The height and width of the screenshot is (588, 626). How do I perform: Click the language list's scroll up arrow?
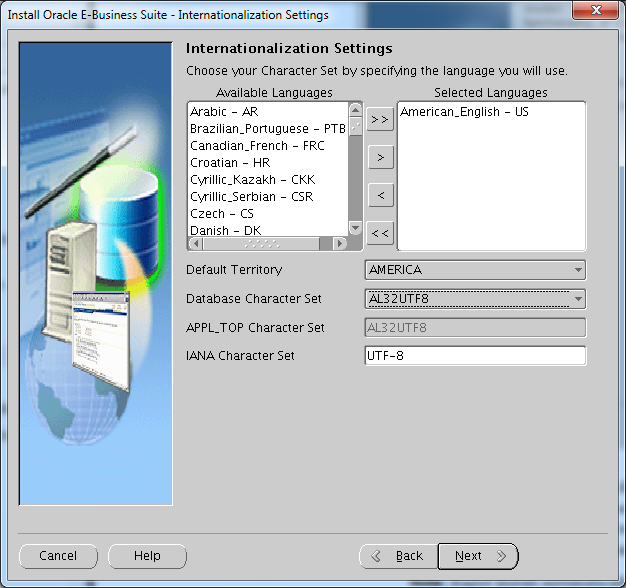pos(355,110)
